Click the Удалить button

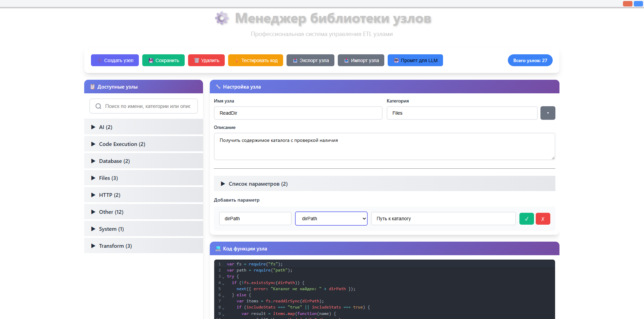[206, 60]
